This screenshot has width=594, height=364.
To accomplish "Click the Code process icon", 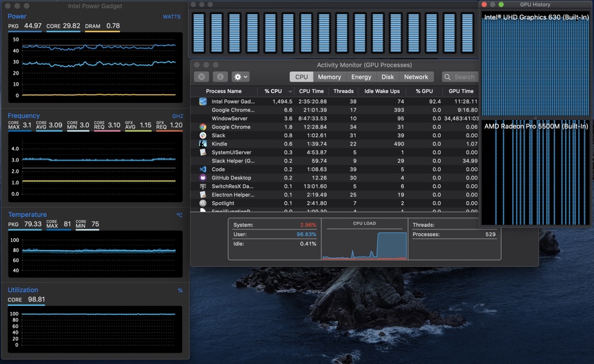I will (203, 169).
